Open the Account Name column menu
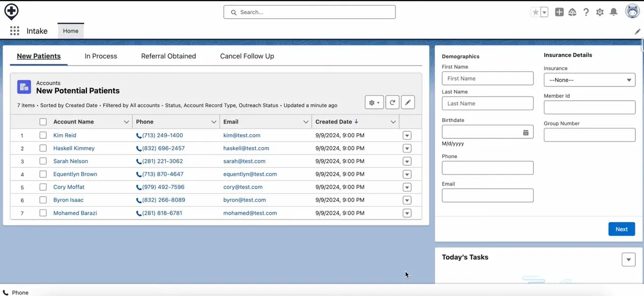Screen dimensions: 644x296 (126, 122)
